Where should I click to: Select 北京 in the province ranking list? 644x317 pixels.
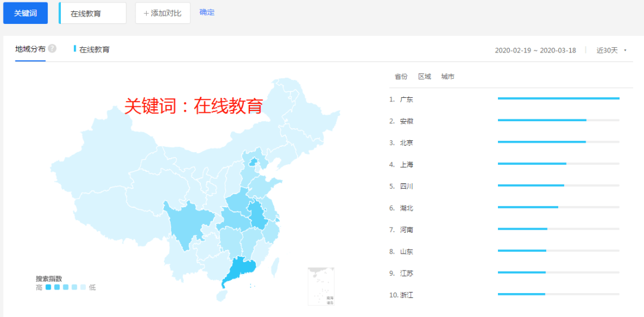coord(407,143)
